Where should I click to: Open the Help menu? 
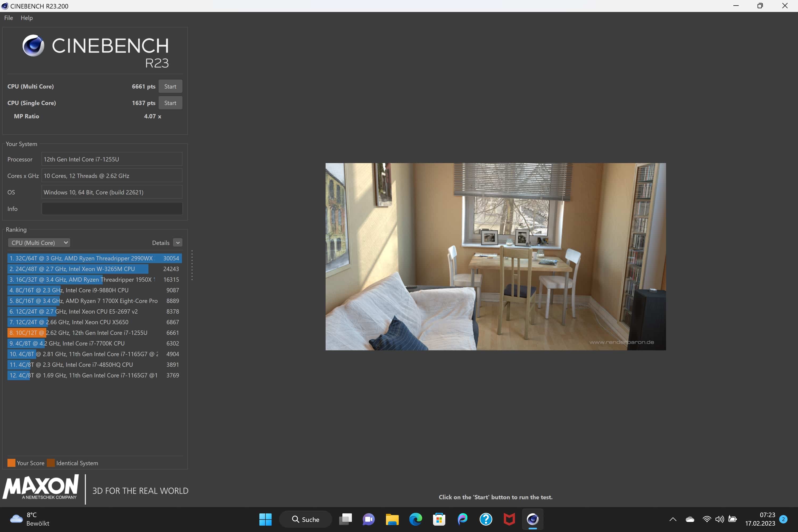[x=26, y=18]
